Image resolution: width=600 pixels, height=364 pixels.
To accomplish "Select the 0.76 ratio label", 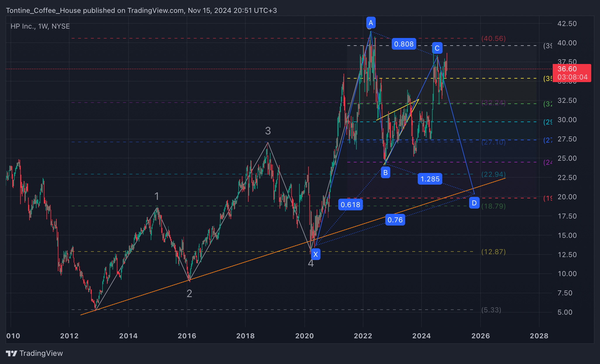I will click(395, 220).
